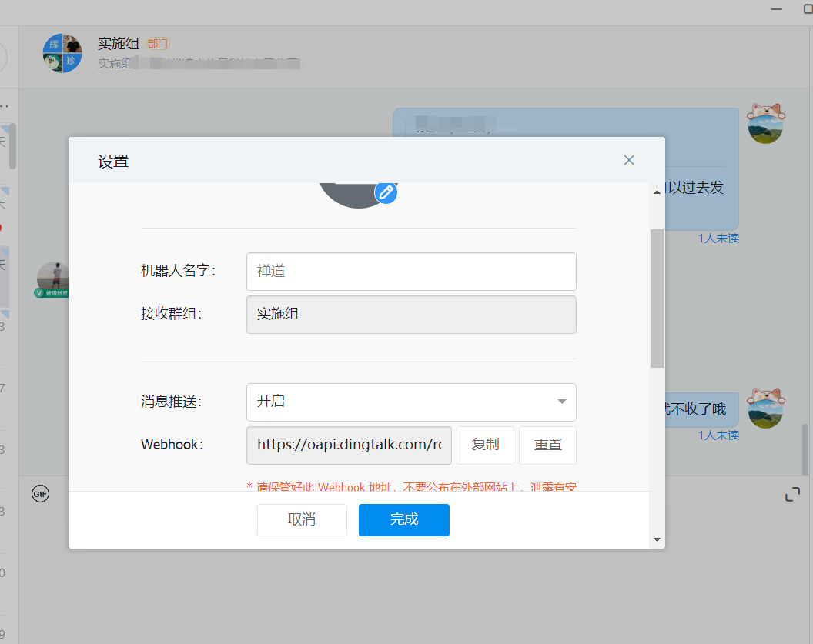Image resolution: width=813 pixels, height=644 pixels.
Task: Click the expand input box icon
Action: tap(792, 494)
